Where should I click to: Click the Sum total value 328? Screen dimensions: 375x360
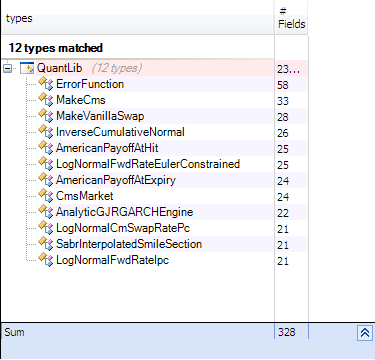point(287,332)
